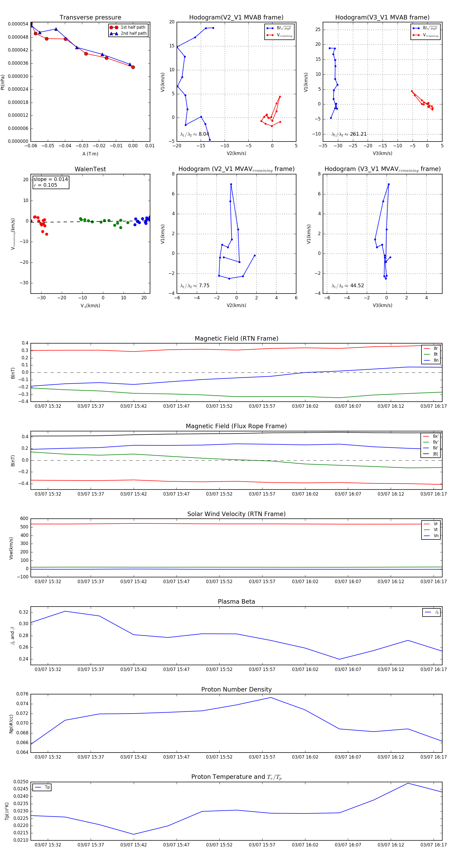This screenshot has width=473, height=868.
Task: Click the λ1/λ2 ≈ 8.04 annotation
Action: 194,134
